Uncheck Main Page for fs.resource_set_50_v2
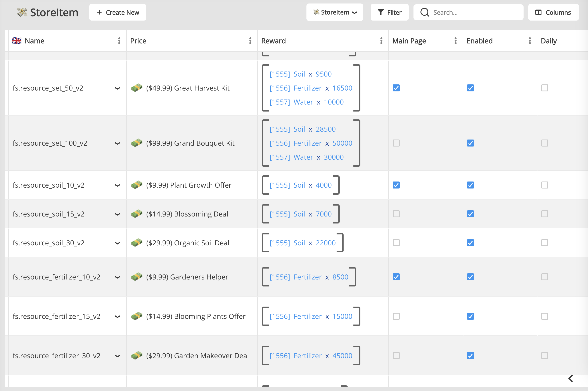Screen dimensions: 588x391 (x=396, y=88)
